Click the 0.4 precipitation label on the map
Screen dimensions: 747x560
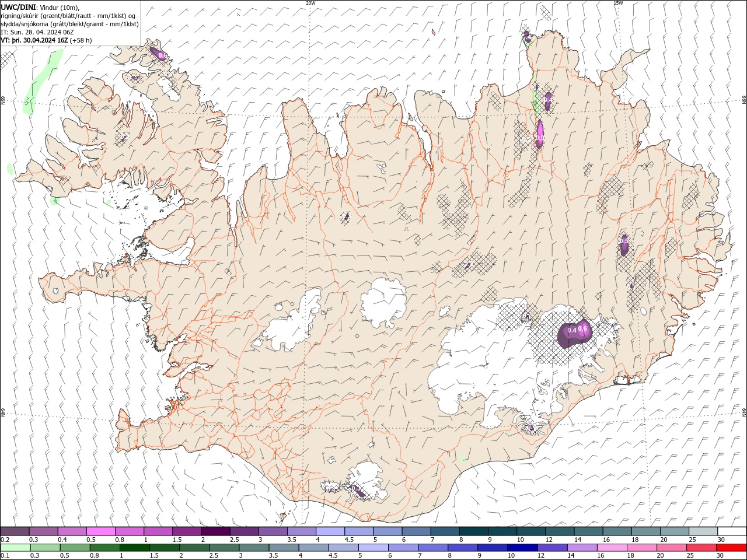click(x=572, y=331)
